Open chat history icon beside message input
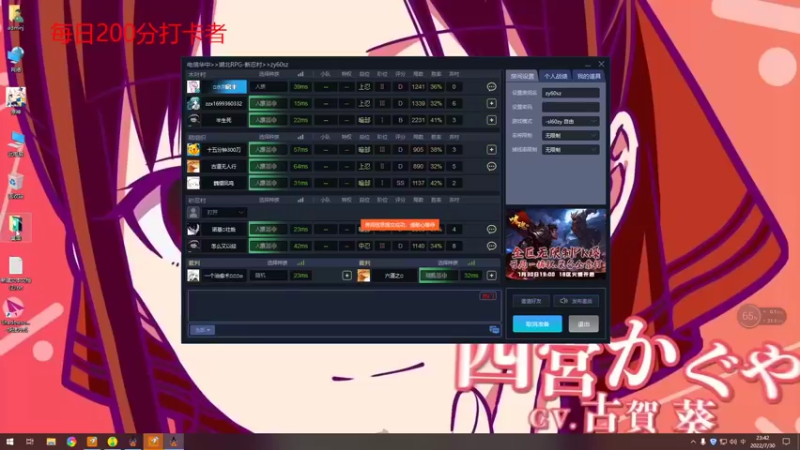 (494, 330)
